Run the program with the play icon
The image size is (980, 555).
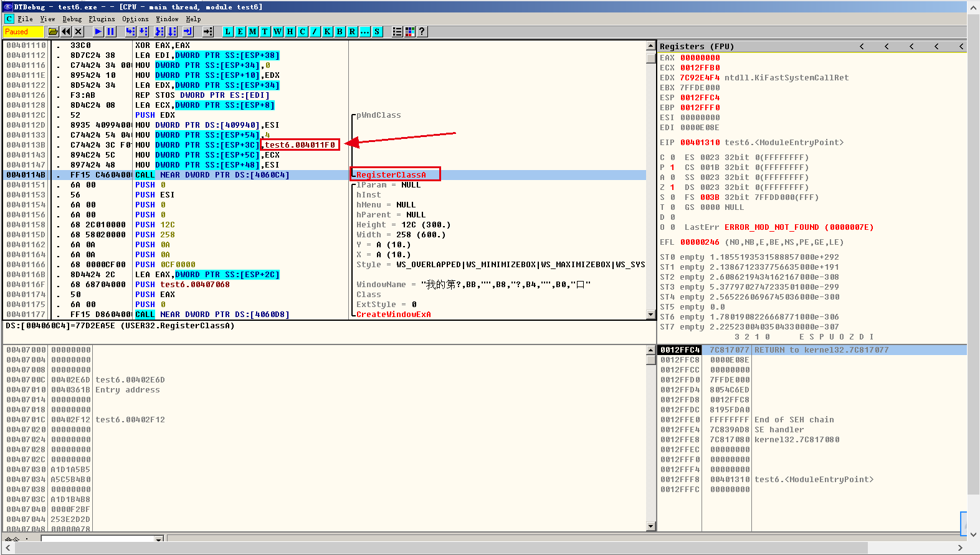click(x=98, y=32)
